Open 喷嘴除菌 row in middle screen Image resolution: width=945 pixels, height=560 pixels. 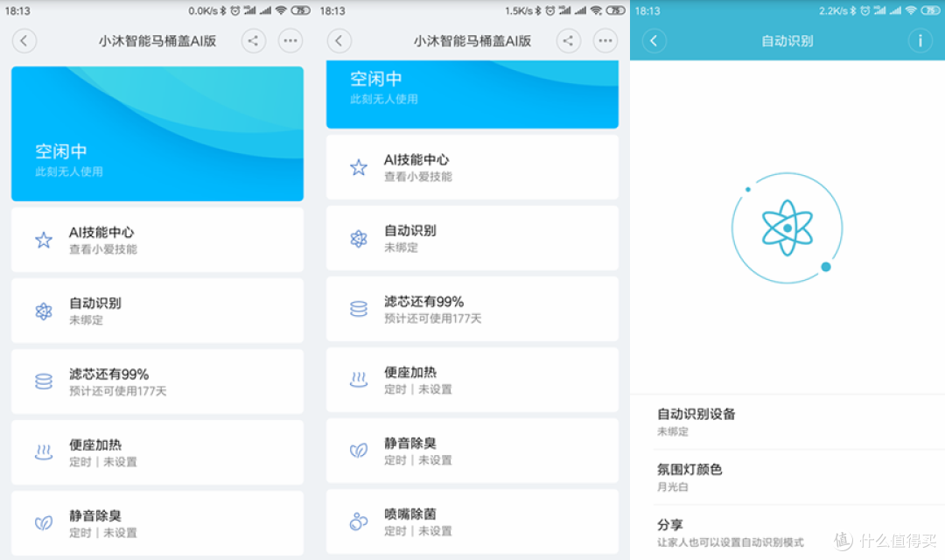pos(472,521)
